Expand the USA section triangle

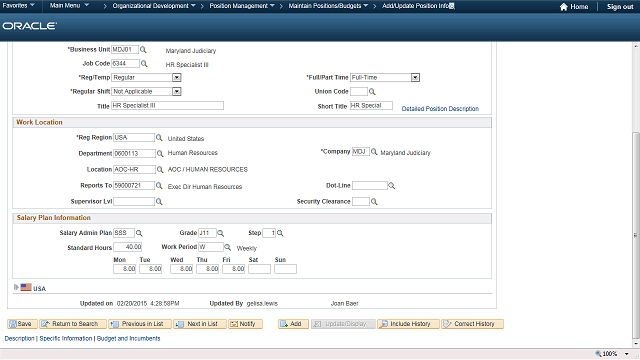coord(16,287)
